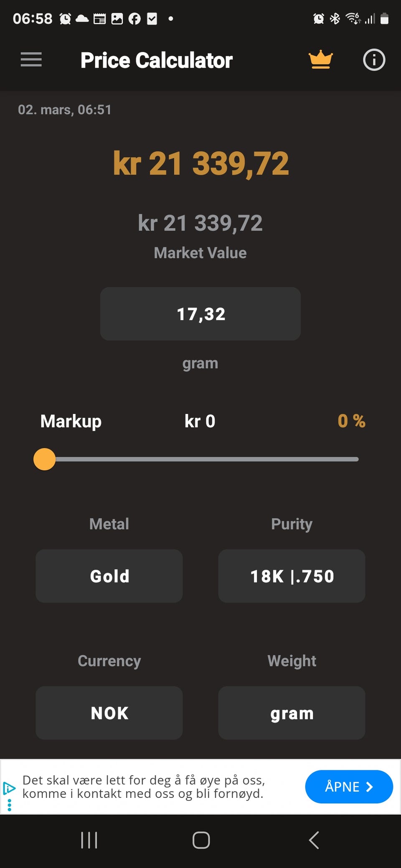Open the hamburger navigation menu
Screen dimensions: 401x868
[x=31, y=60]
